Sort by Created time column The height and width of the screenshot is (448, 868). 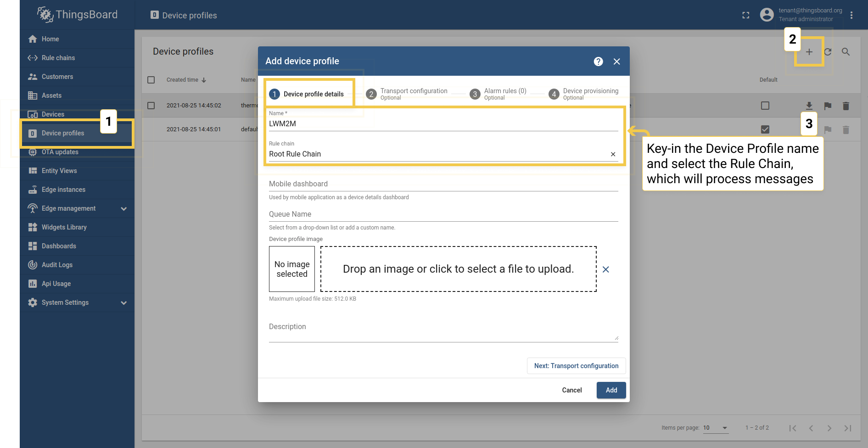(186, 80)
